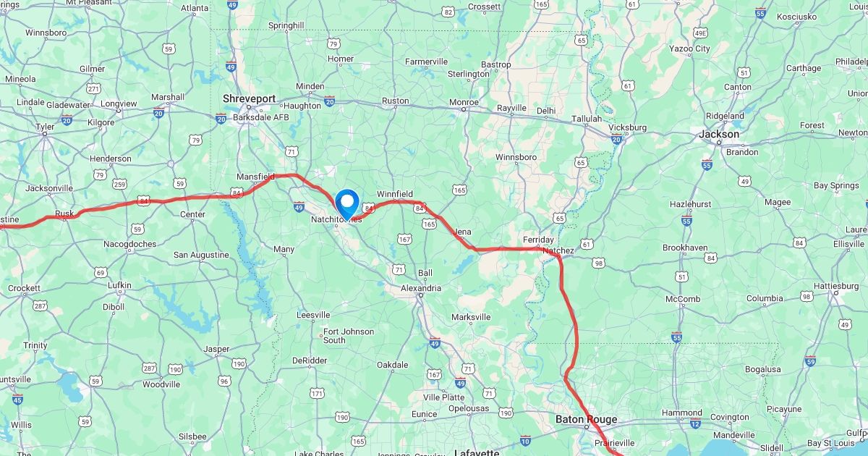The image size is (868, 456).
Task: Select the Baton Rouge city label
Action: [587, 419]
